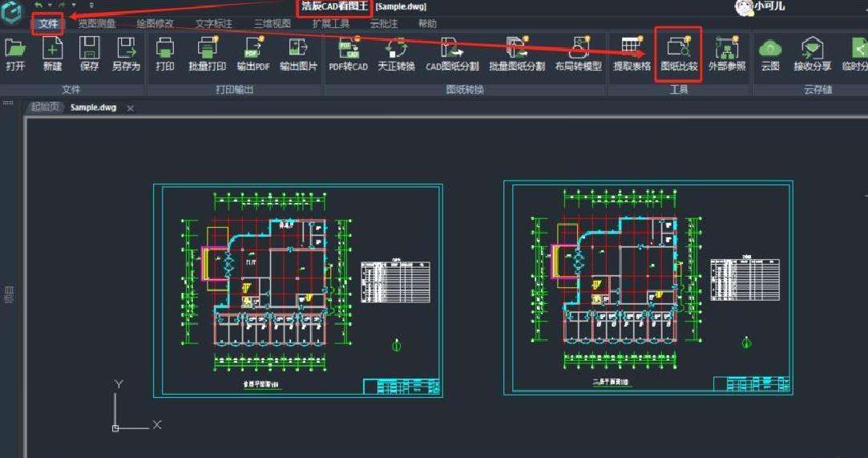Click the panel grip handle at top-left
Screen dimensions: 868x458
click(x=8, y=103)
